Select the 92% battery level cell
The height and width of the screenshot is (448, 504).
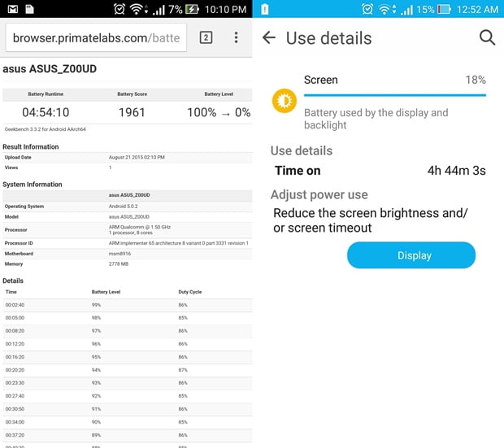click(x=96, y=396)
